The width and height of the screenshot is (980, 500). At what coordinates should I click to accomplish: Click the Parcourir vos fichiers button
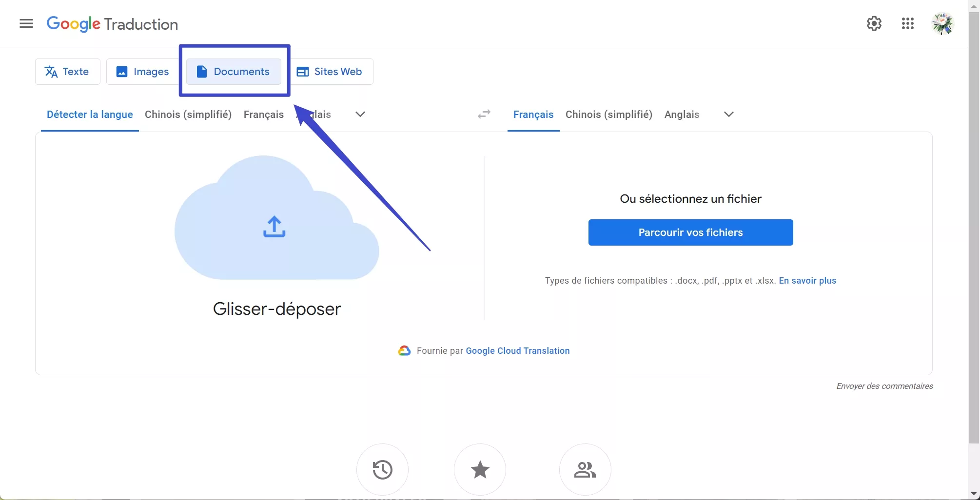pos(690,232)
